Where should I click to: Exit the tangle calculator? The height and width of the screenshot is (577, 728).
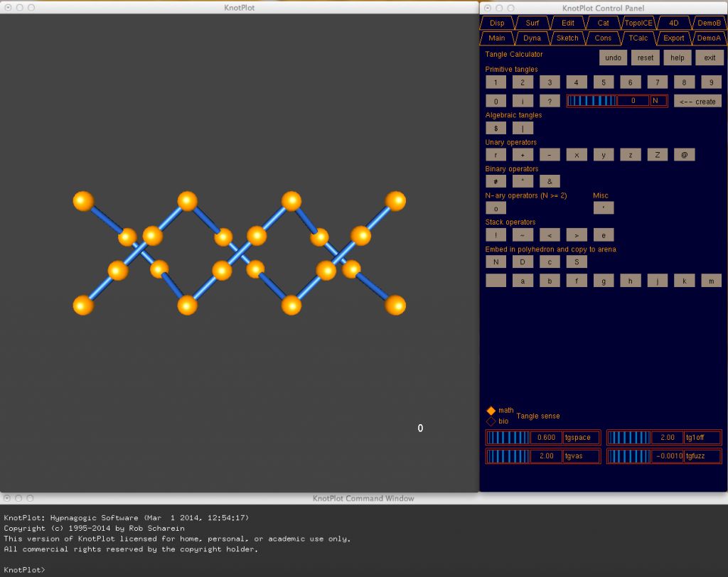[710, 58]
